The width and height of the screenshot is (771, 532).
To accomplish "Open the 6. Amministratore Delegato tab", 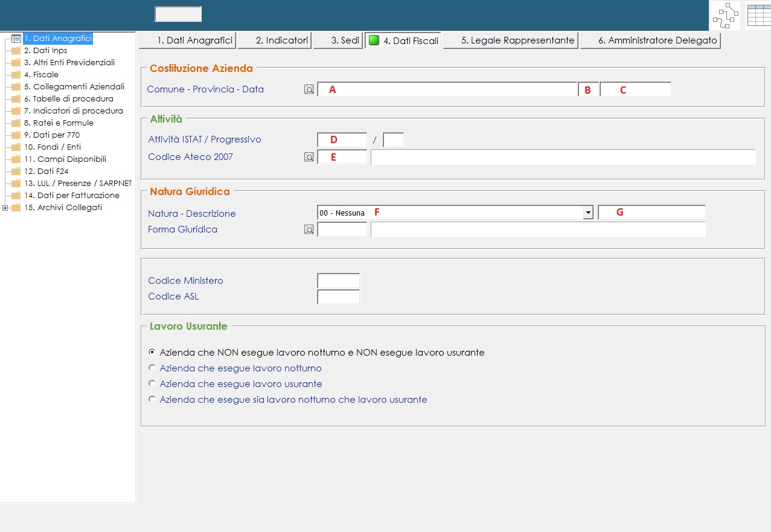I will [x=650, y=40].
